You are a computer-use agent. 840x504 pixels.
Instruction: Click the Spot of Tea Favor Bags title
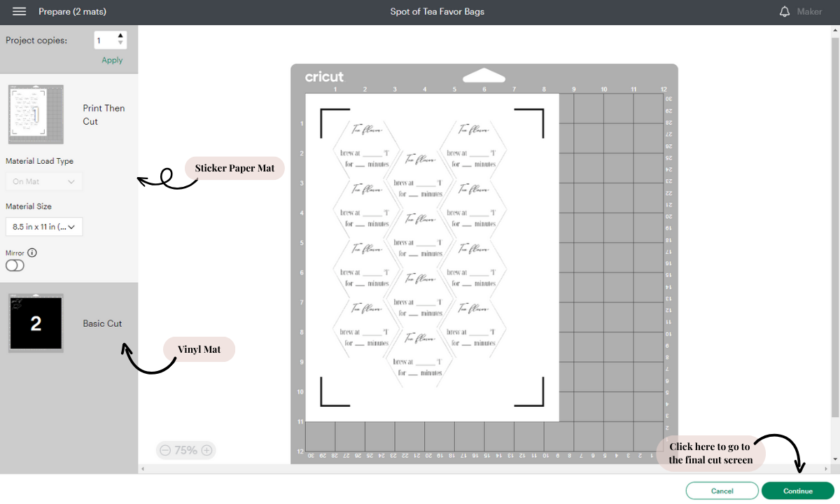[437, 12]
